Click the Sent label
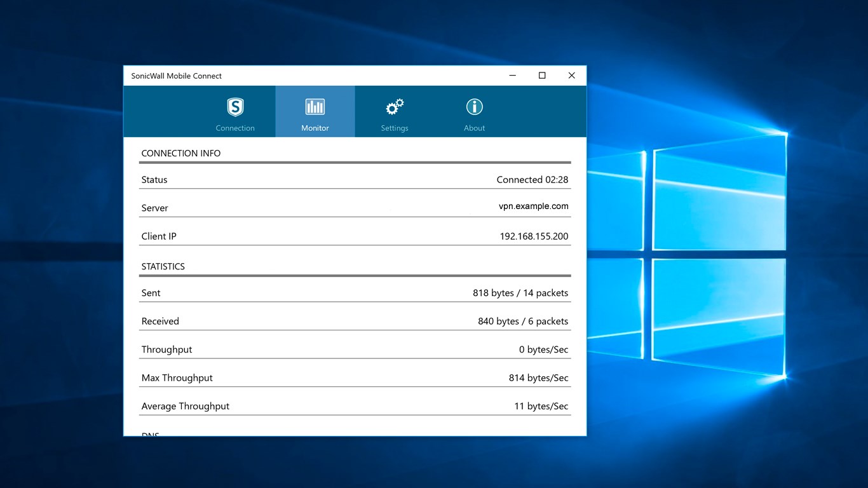Viewport: 868px width, 488px height. 151,293
